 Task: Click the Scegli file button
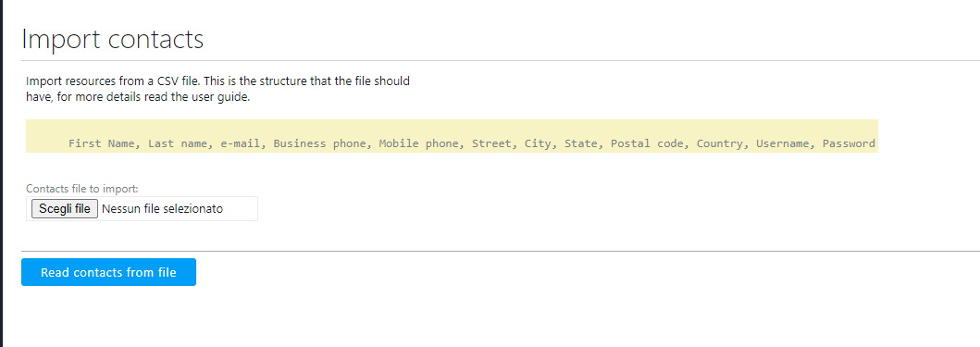tap(65, 209)
